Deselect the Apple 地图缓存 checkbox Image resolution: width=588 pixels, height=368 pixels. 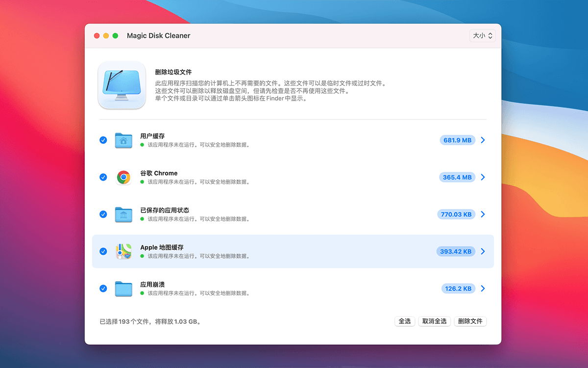point(103,251)
